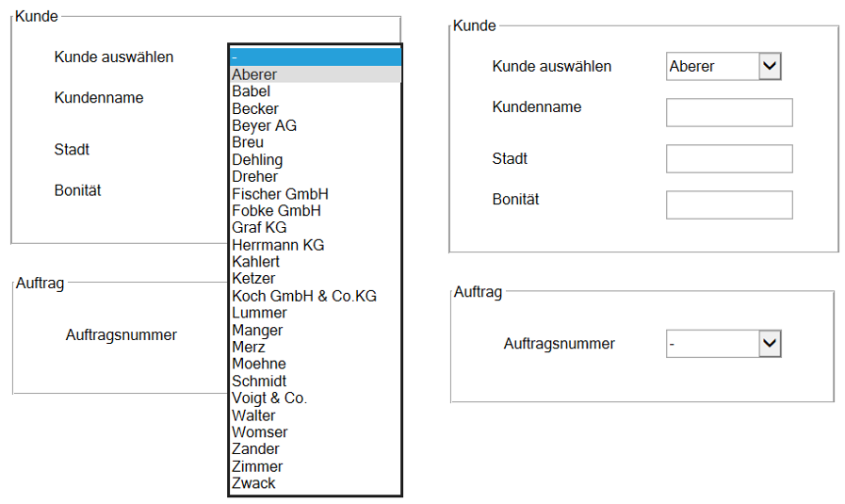Click the Auftragsnummer combo box showing a dash

coord(713,343)
